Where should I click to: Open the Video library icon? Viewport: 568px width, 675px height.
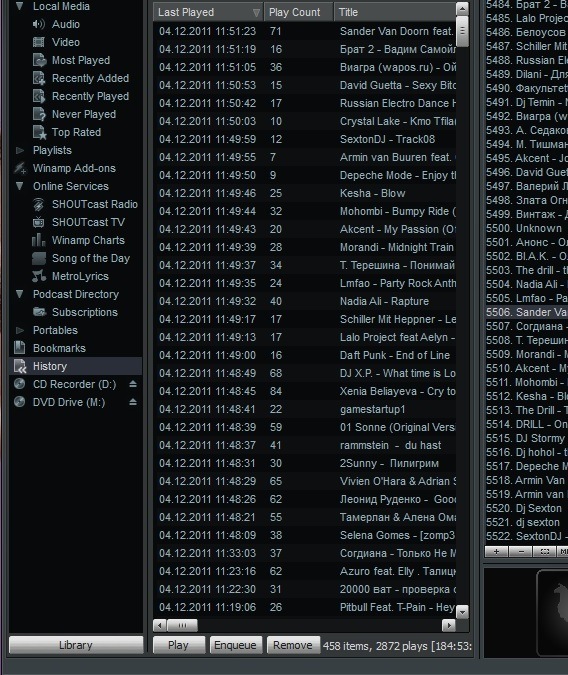coord(39,42)
